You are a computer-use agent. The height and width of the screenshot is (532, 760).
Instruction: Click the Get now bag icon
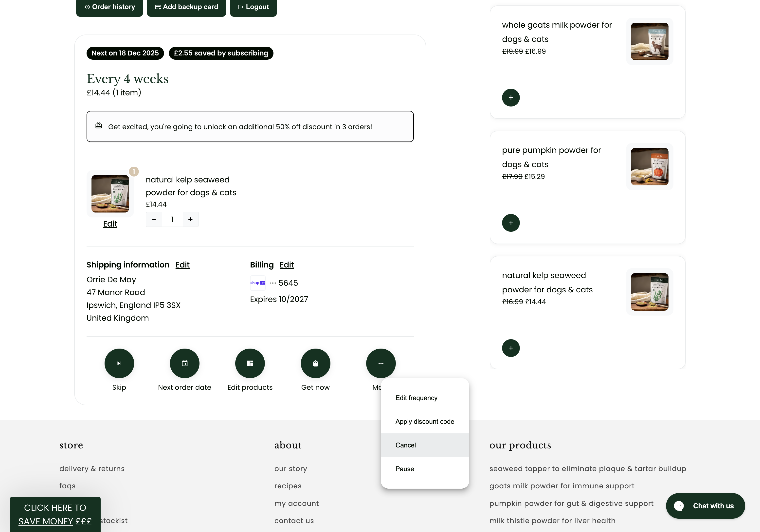click(315, 363)
